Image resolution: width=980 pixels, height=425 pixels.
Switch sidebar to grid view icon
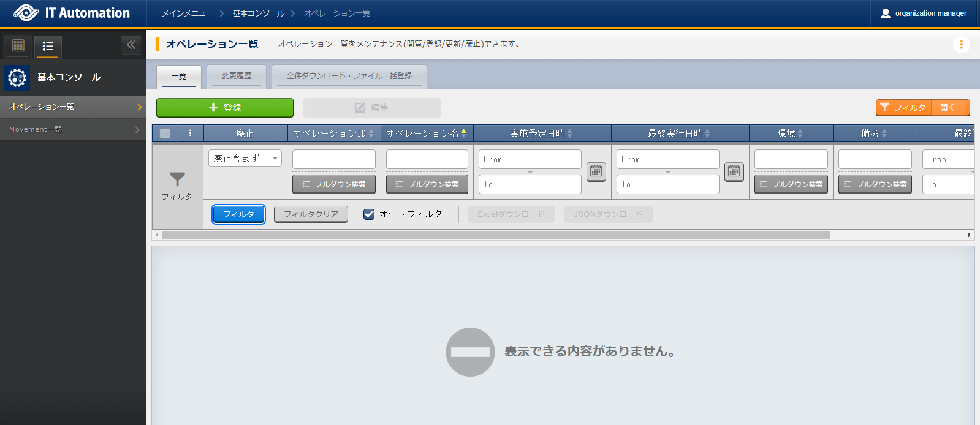18,45
